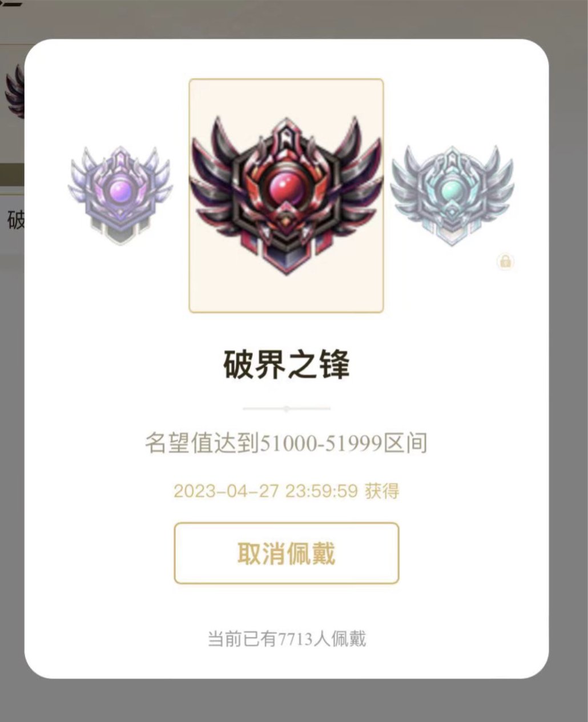
Task: Tap the purple orb of the left badge
Action: [120, 188]
